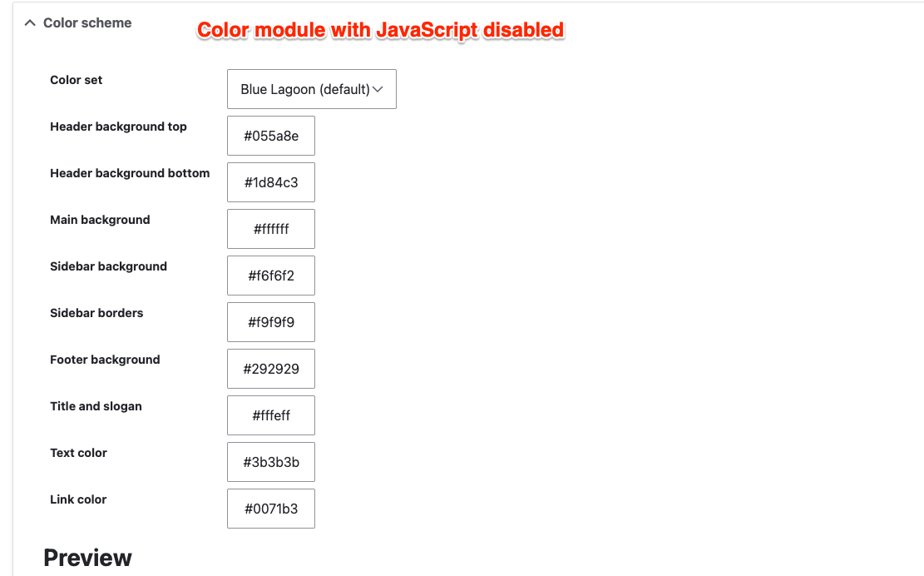The image size is (924, 576).
Task: Click the Color scheme section label
Action: [x=86, y=23]
